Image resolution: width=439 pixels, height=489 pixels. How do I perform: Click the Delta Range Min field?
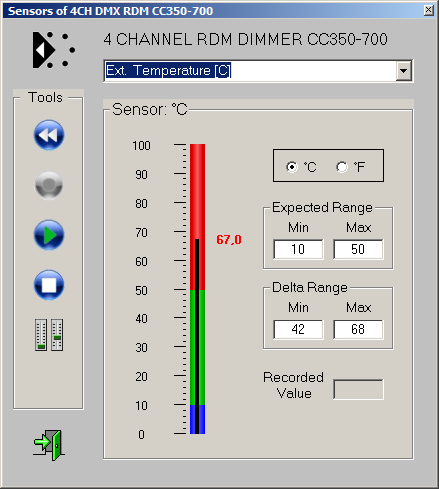298,329
